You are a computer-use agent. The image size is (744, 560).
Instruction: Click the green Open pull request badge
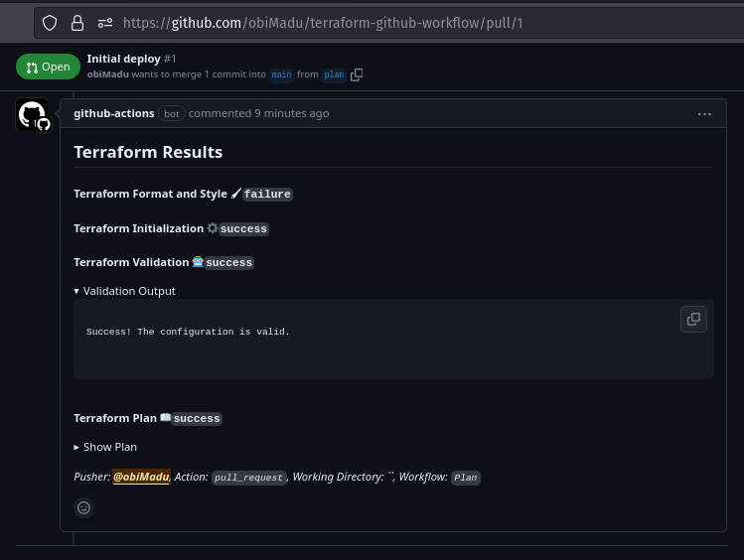pos(48,67)
